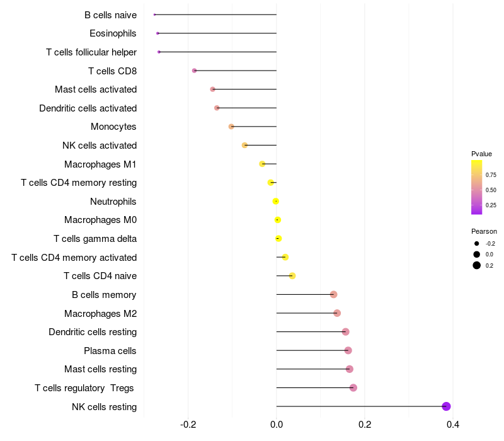This screenshot has height=441, width=504.
Task: Select the Dendritic cells resting dot
Action: pos(345,332)
